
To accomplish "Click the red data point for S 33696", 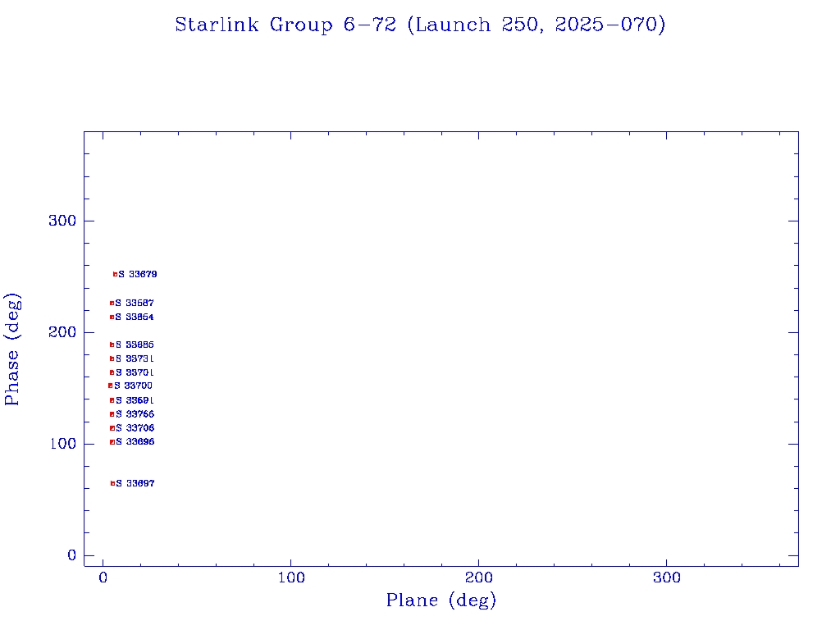I will (112, 442).
